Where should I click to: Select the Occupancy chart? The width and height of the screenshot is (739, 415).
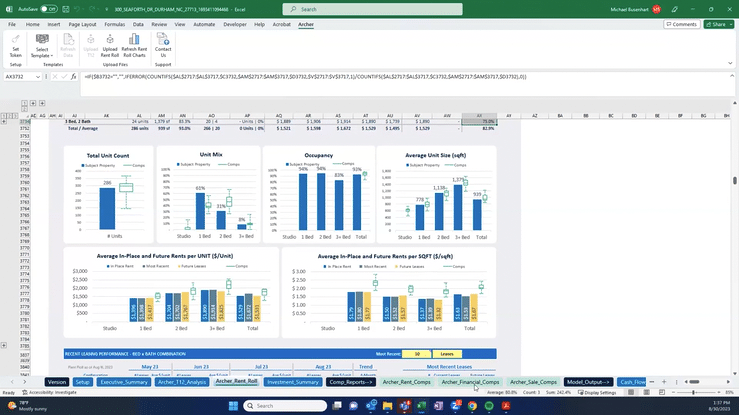[319, 195]
